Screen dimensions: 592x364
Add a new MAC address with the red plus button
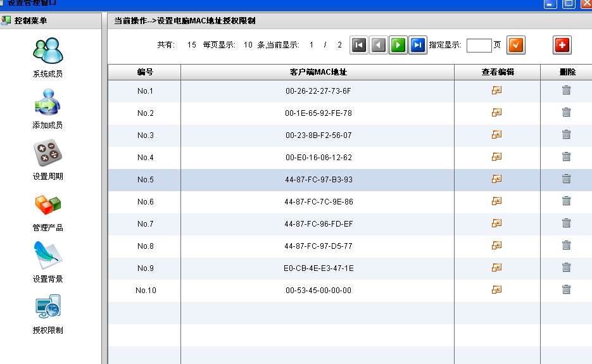pos(562,46)
